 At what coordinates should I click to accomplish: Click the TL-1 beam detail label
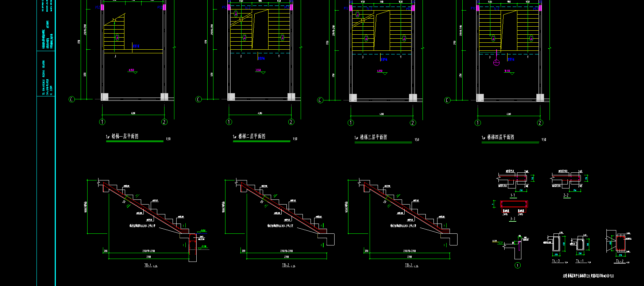580,261
